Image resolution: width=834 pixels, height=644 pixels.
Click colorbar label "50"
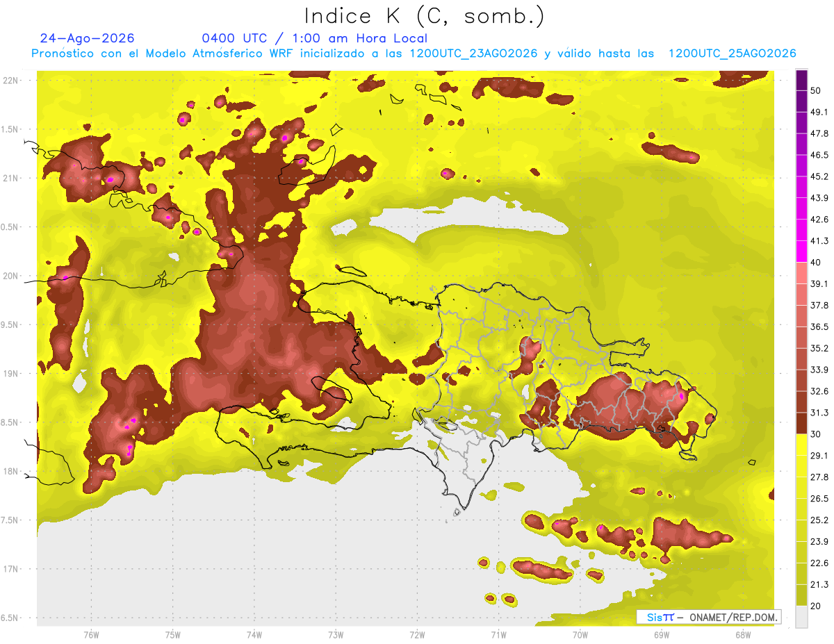tap(816, 91)
